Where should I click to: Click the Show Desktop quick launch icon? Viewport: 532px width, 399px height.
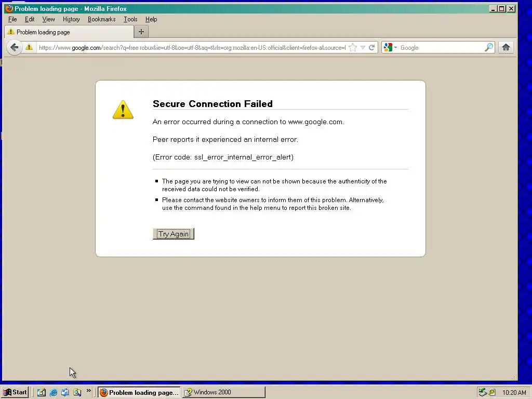point(42,392)
